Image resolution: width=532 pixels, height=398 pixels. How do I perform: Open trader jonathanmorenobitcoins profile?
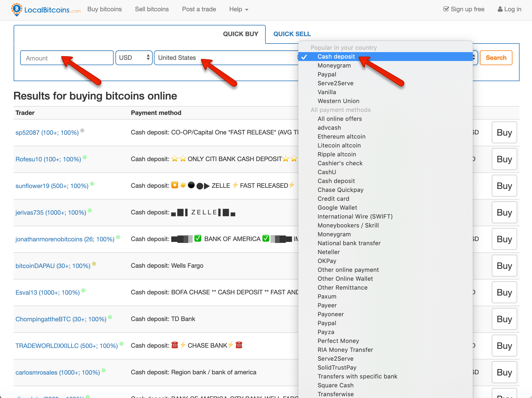[65, 239]
